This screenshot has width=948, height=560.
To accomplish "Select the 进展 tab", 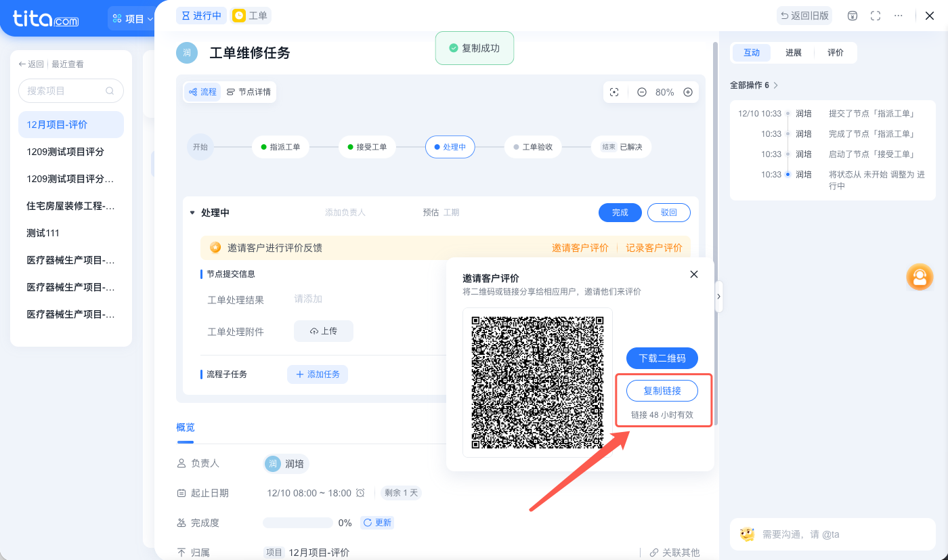I will click(x=794, y=53).
